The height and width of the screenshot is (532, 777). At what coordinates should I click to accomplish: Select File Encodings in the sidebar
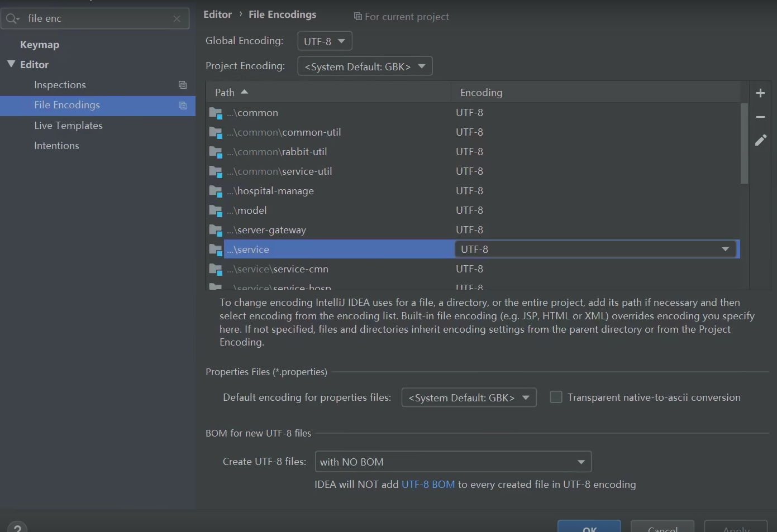[98, 106]
